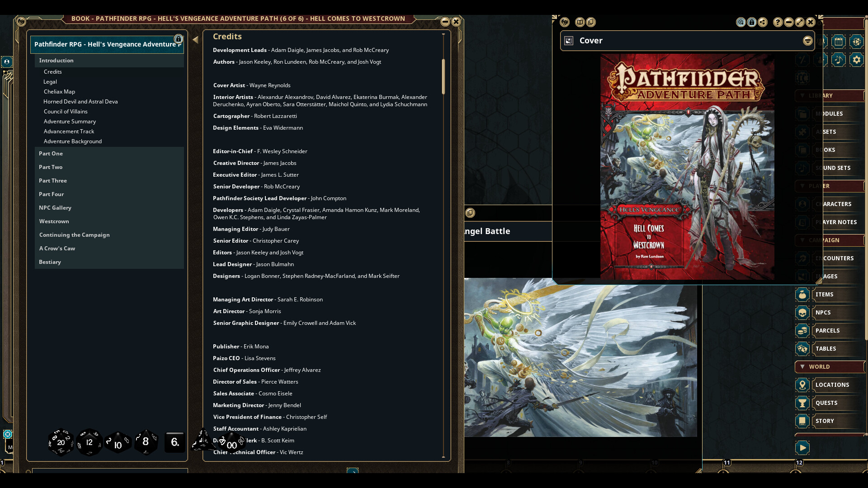Image resolution: width=868 pixels, height=488 pixels.
Task: Share the Cover window
Action: pos(762,22)
